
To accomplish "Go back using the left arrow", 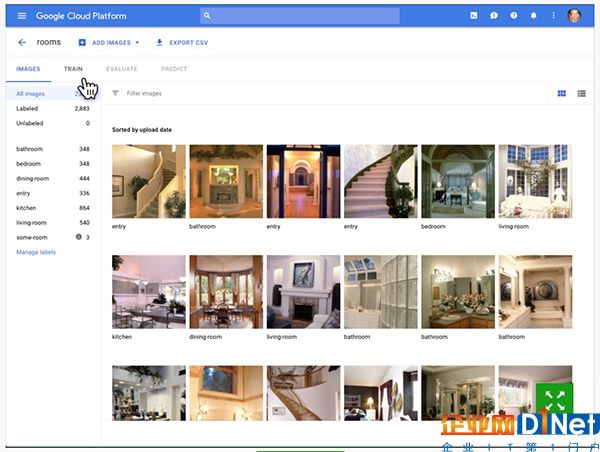I will point(22,42).
